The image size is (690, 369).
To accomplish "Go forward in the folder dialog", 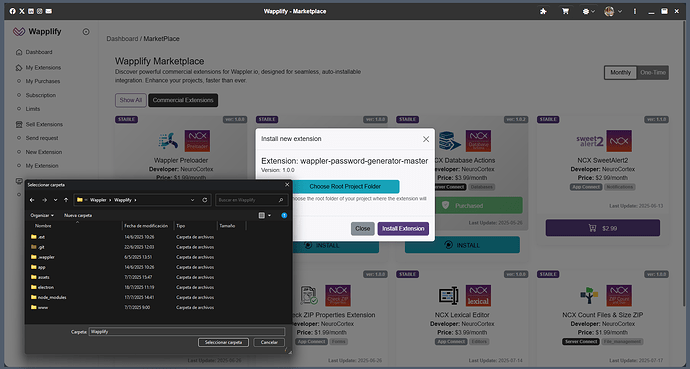I will pyautogui.click(x=44, y=200).
